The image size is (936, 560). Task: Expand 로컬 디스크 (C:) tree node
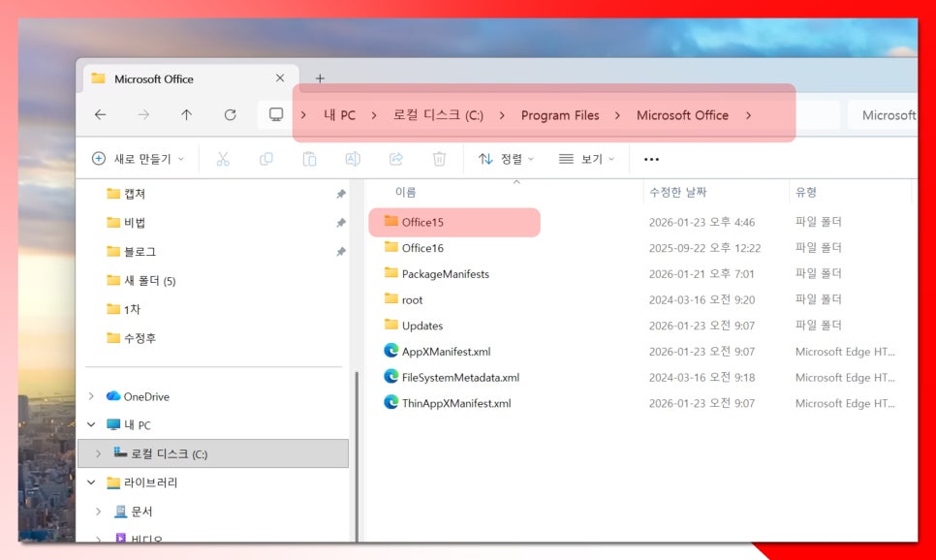click(99, 453)
